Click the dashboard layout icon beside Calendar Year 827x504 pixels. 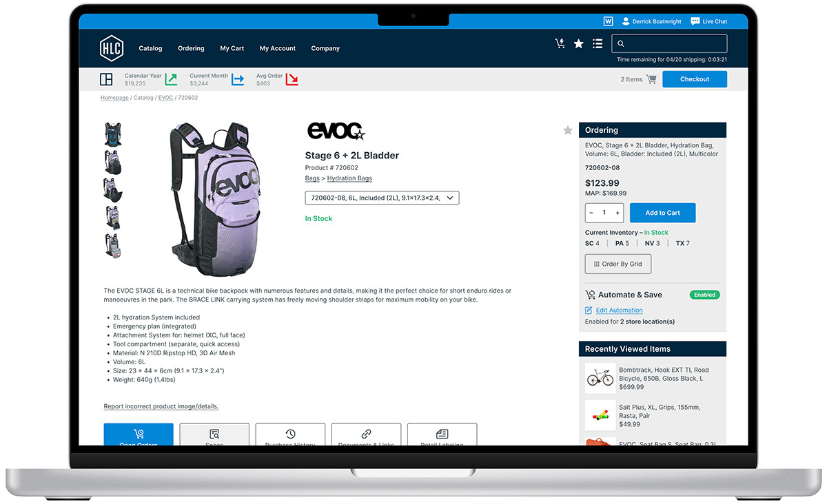click(x=106, y=79)
